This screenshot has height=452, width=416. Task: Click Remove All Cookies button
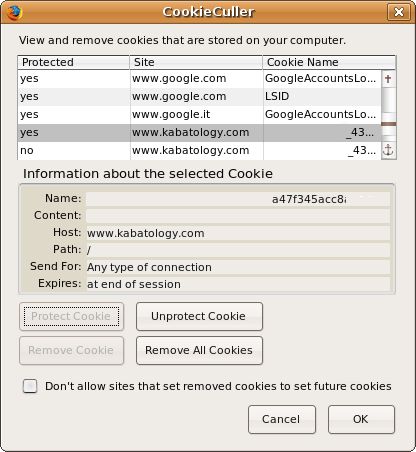pos(199,350)
